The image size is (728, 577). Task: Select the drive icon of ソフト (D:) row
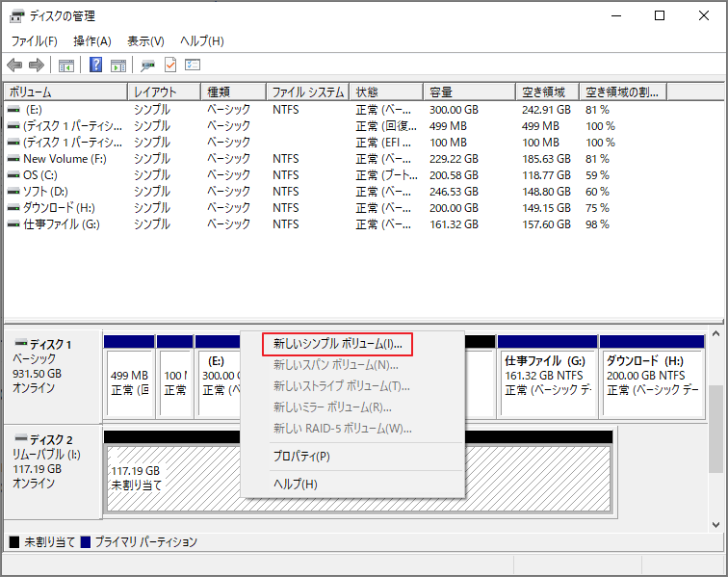pyautogui.click(x=13, y=192)
